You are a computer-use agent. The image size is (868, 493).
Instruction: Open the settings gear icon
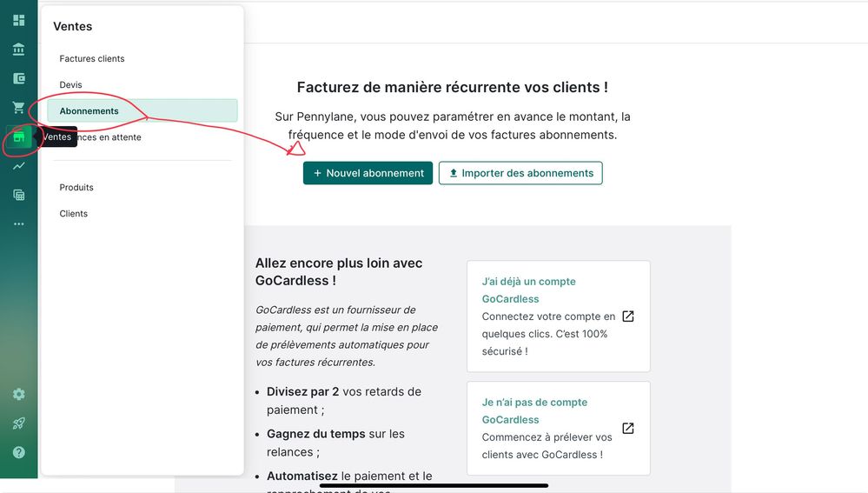click(18, 394)
